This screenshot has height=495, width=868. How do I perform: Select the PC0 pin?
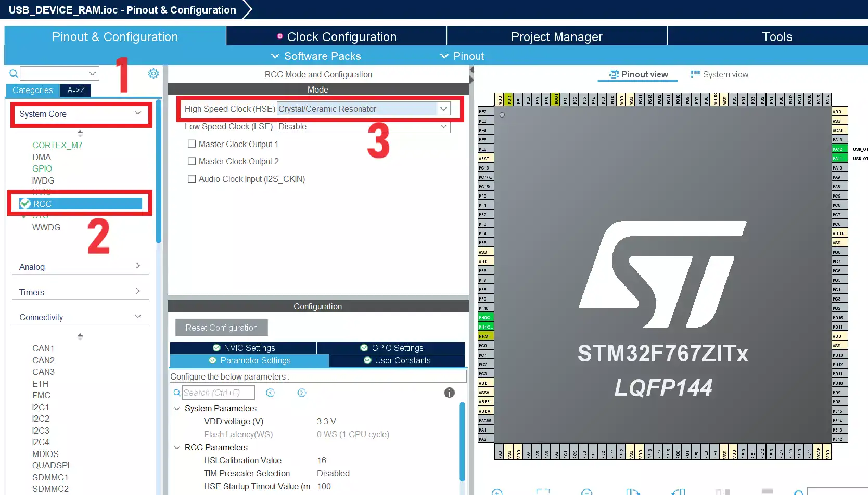486,346
